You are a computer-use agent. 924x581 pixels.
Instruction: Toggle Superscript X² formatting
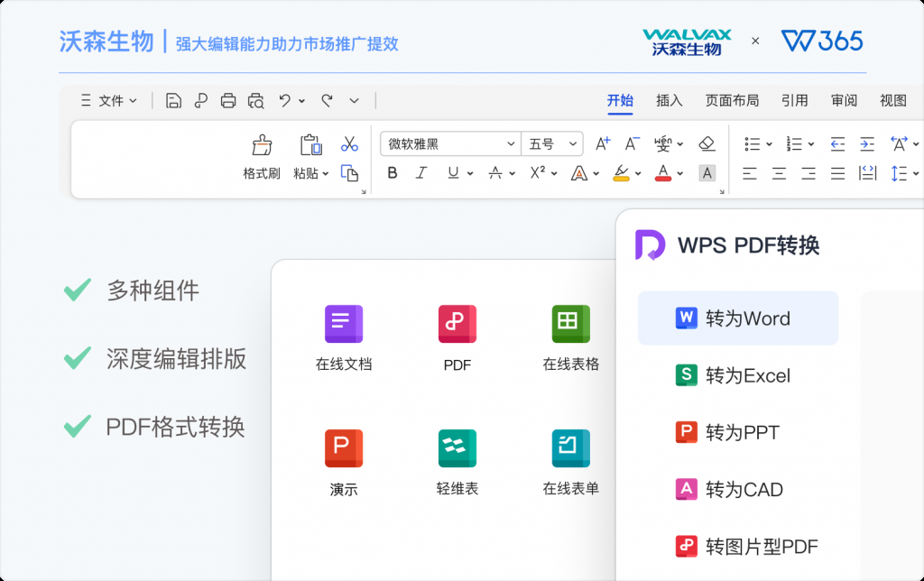538,172
